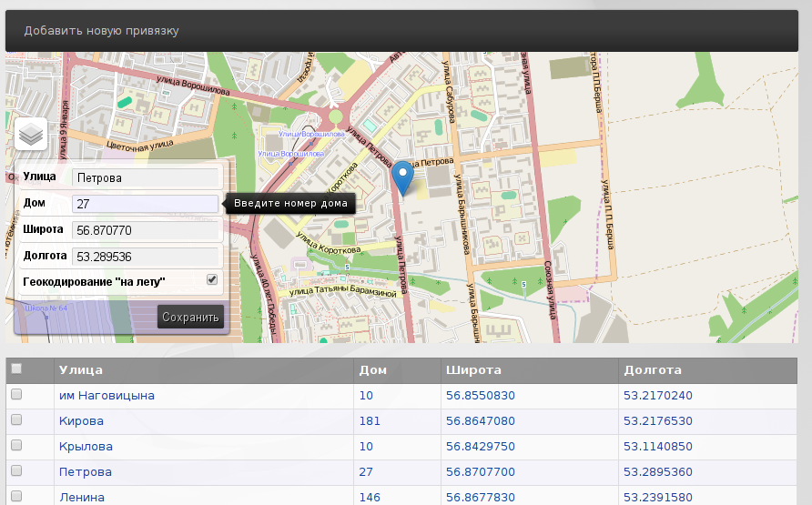This screenshot has width=812, height=505.
Task: Toggle the "Геокодирование на лету" checkbox
Action: (x=212, y=279)
